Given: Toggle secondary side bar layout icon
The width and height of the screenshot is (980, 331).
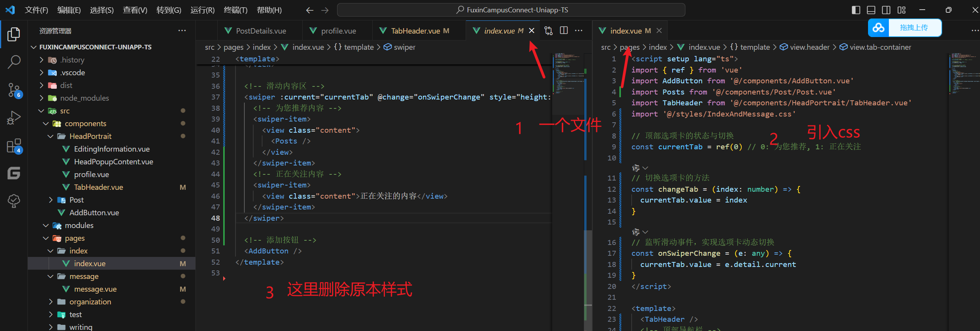Looking at the screenshot, I should (x=886, y=10).
